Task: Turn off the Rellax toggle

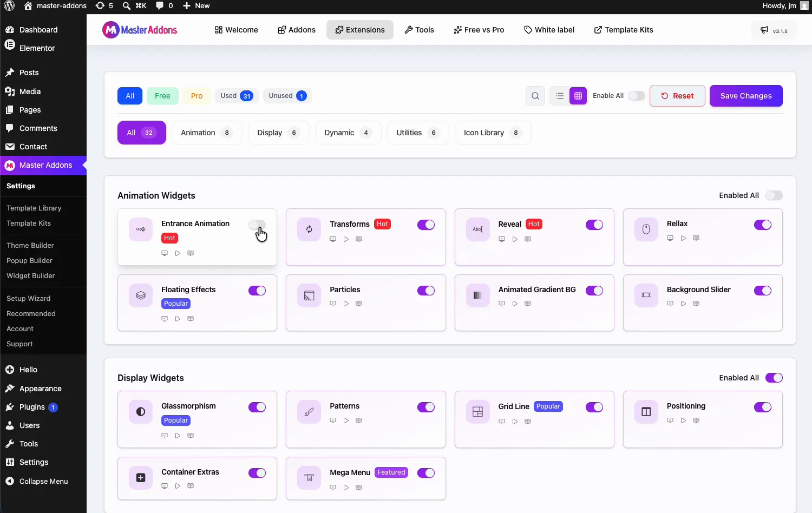Action: coord(763,225)
